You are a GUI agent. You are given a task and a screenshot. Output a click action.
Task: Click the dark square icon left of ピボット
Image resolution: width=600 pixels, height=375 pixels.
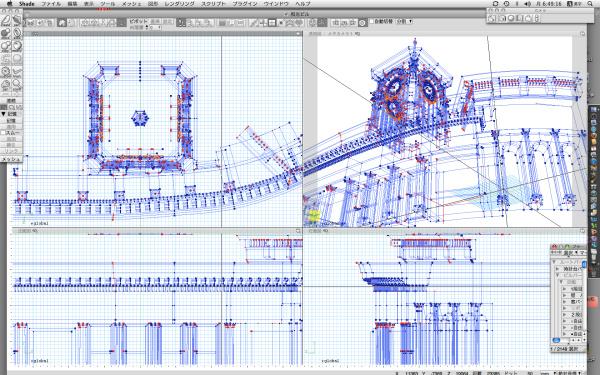(x=121, y=23)
